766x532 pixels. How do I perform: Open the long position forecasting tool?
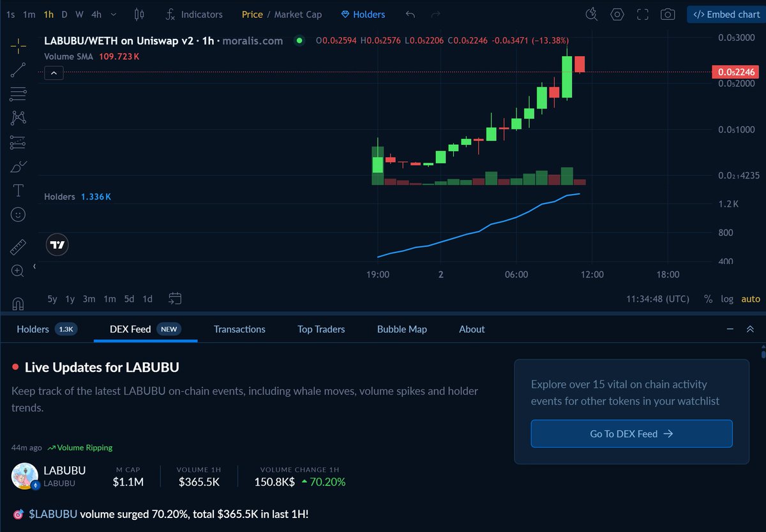coord(19,142)
